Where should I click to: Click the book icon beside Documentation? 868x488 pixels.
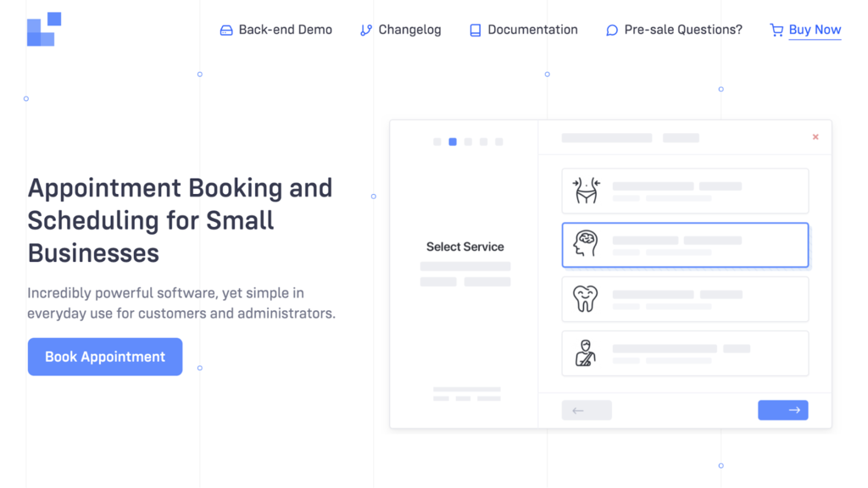(x=475, y=30)
